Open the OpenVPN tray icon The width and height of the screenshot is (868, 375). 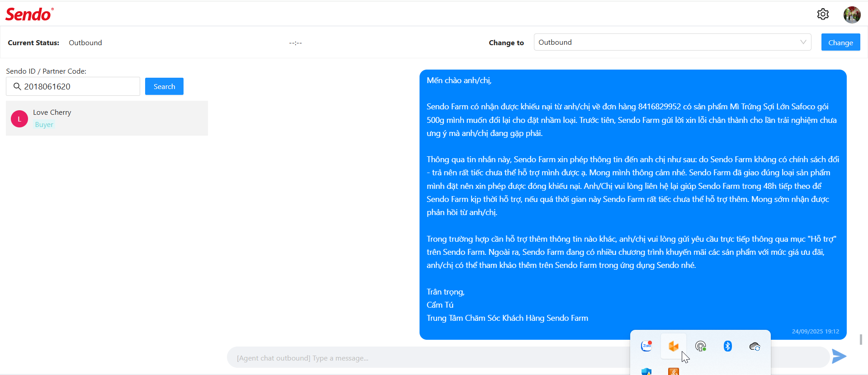click(701, 346)
